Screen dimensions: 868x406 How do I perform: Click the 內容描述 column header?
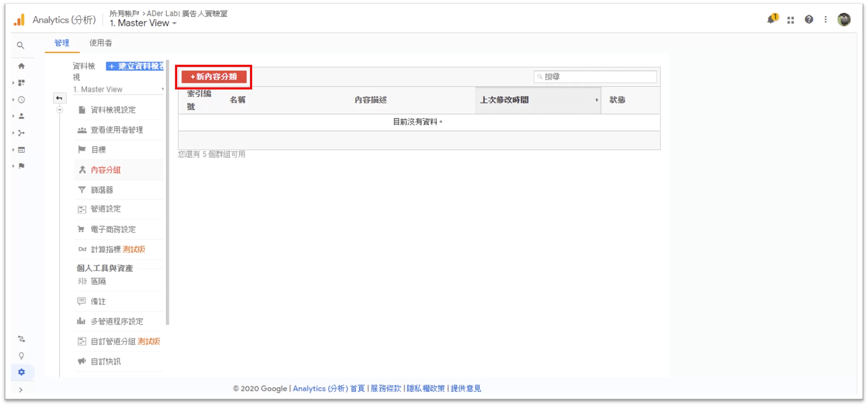coord(371,100)
